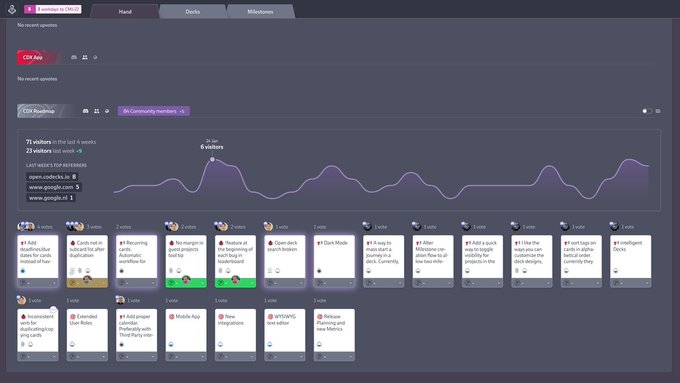Screen dimensions: 680x383
Task: Click the blue dot icon on 'Add deadlines' card
Action: coord(23,271)
